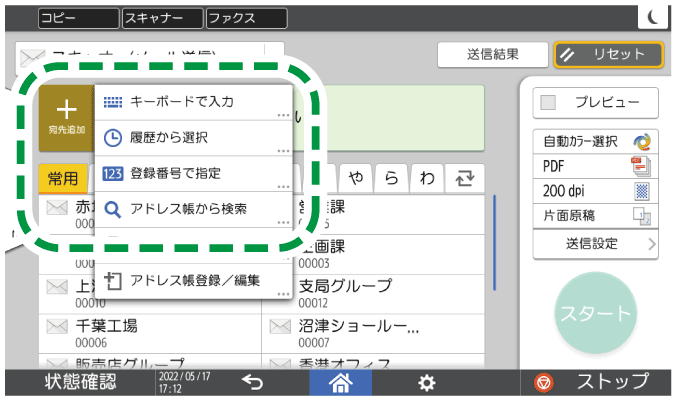Image resolution: width=676 pixels, height=400 pixels.
Task: Tap the clock history icon in the menu
Action: (113, 138)
